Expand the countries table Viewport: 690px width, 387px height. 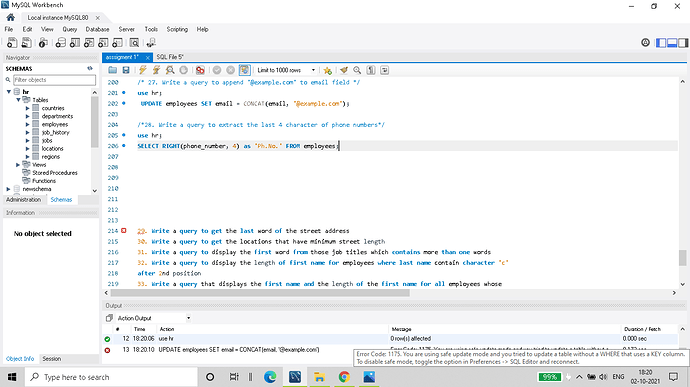[27, 108]
